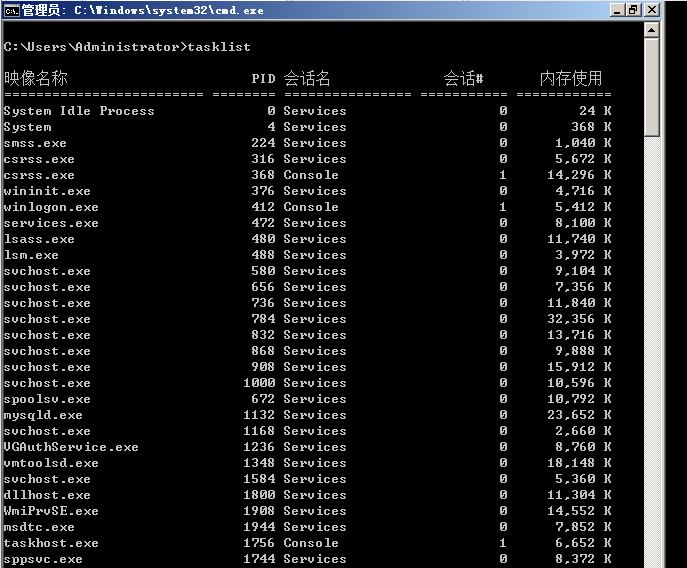
Task: Click memory value 23,652 K
Action: (x=579, y=415)
